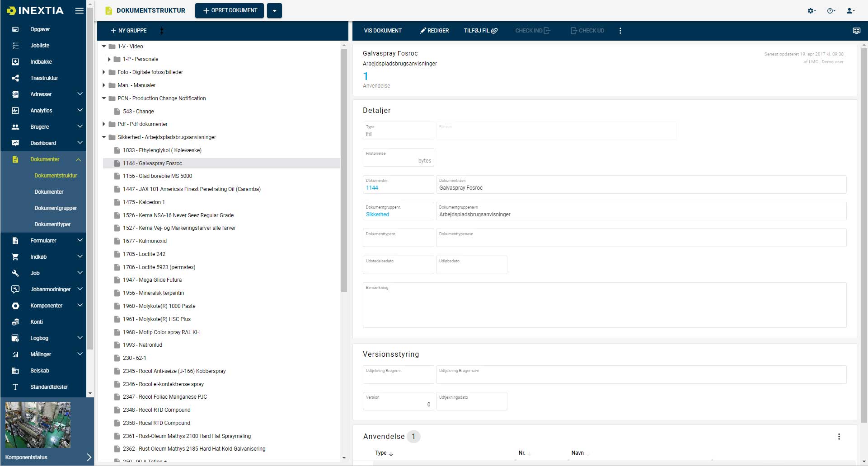Screen dimensions: 868x466
Task: Click the Logbog sidebar icon
Action: pyautogui.click(x=15, y=338)
